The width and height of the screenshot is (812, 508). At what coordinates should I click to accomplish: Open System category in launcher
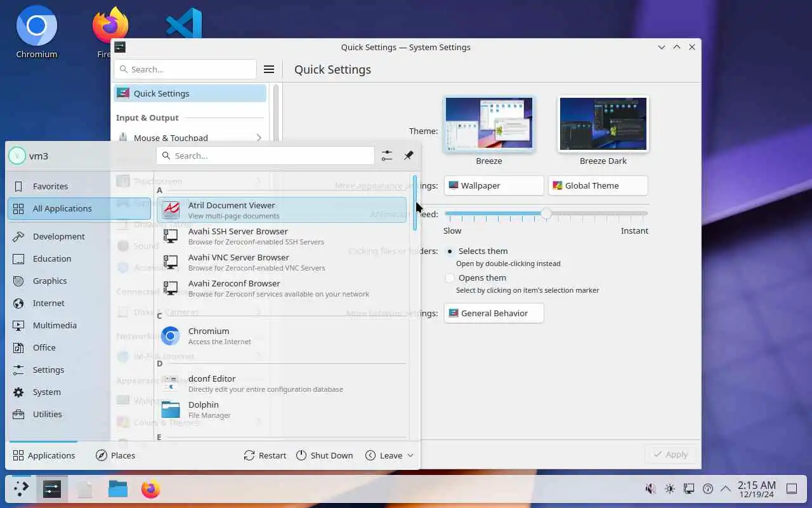79,392
